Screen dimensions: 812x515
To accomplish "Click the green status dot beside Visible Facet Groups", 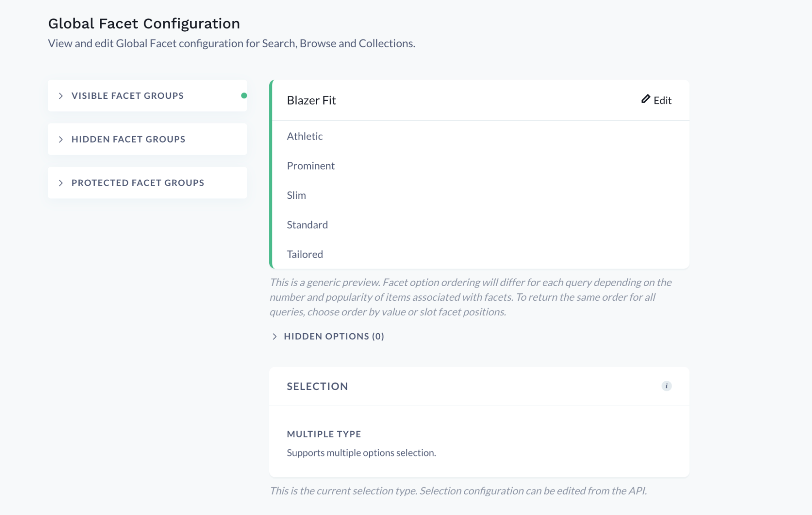I will [244, 96].
